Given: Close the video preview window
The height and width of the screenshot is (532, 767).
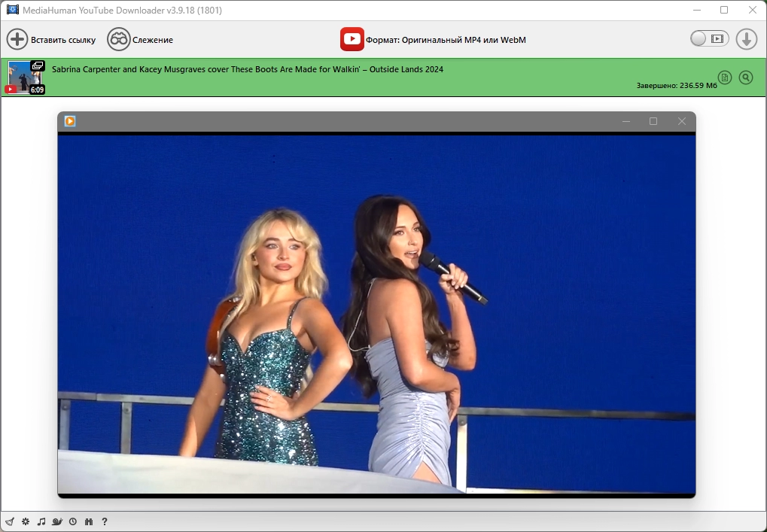Looking at the screenshot, I should 681,121.
